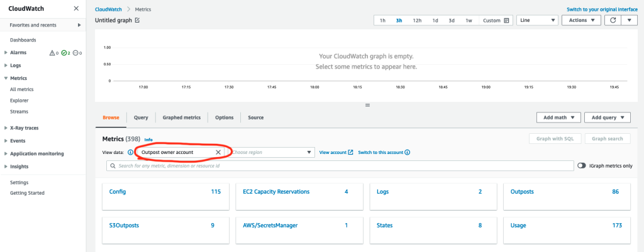Click the external link icon by View account
This screenshot has width=644, height=252.
pos(350,152)
